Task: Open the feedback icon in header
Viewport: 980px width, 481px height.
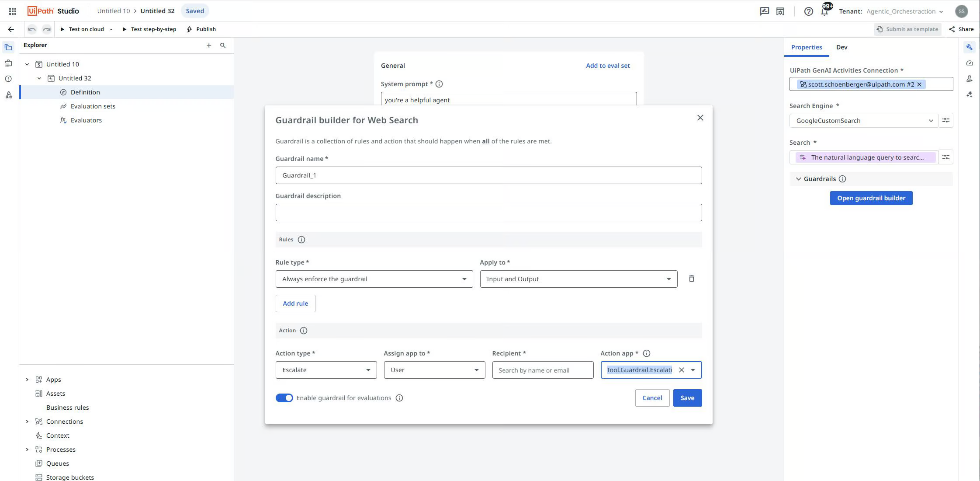Action: coord(764,11)
